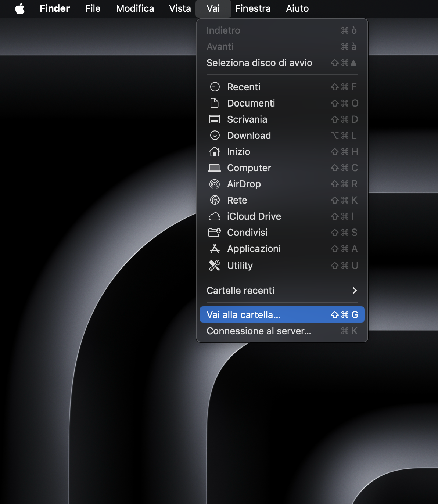438x504 pixels.
Task: Expand submenu using Cartelle recenti chevron
Action: coord(354,291)
